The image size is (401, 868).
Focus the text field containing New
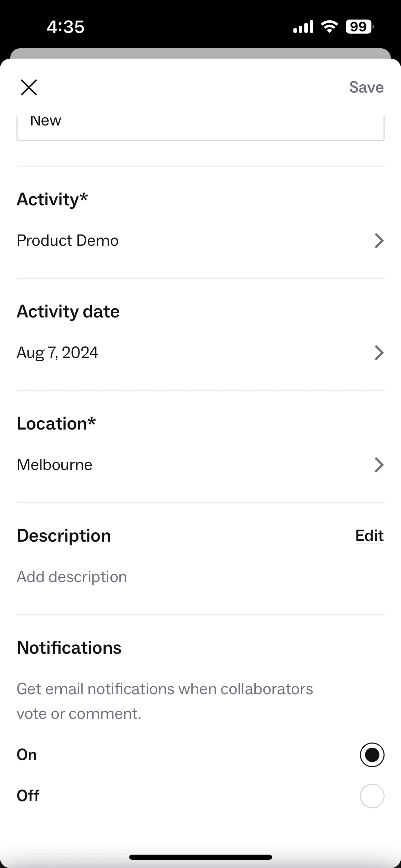[200, 128]
